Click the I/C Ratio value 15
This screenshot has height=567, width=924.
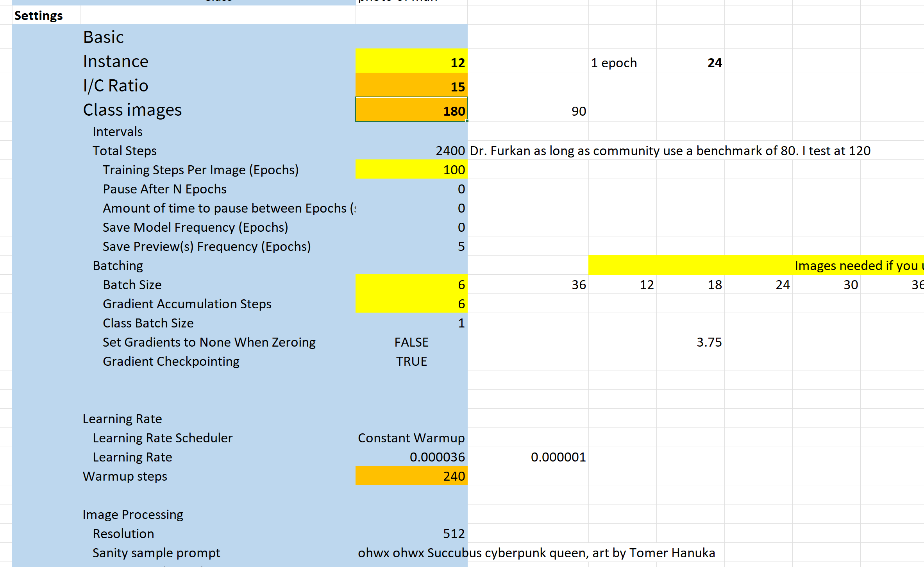(x=411, y=86)
